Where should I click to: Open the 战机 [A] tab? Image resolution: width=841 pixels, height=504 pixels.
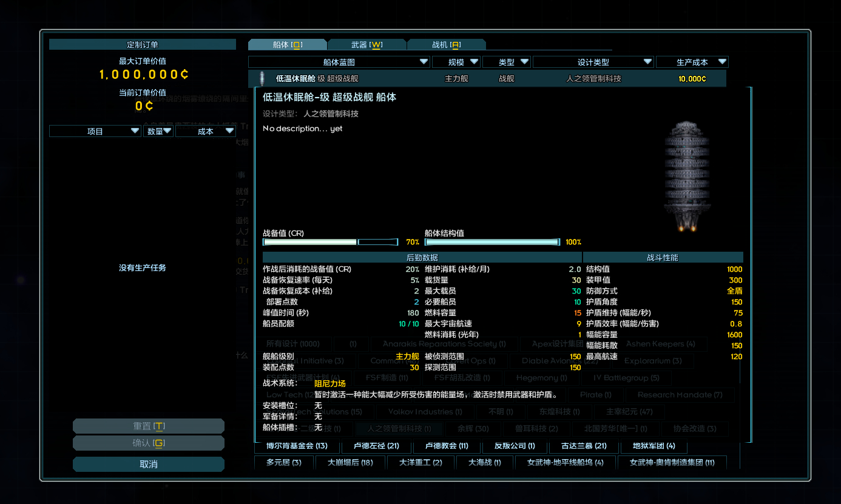pos(446,45)
